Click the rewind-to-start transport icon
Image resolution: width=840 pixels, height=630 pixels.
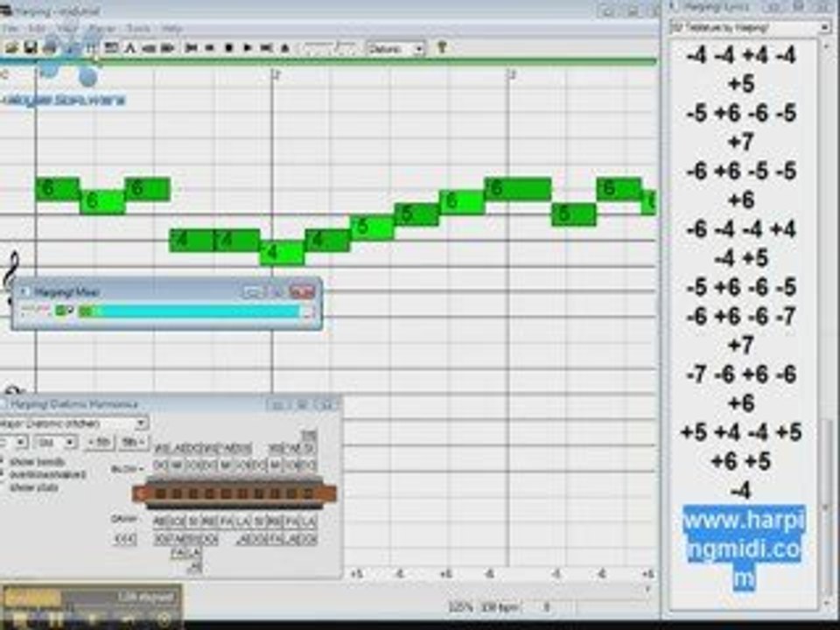tap(190, 48)
